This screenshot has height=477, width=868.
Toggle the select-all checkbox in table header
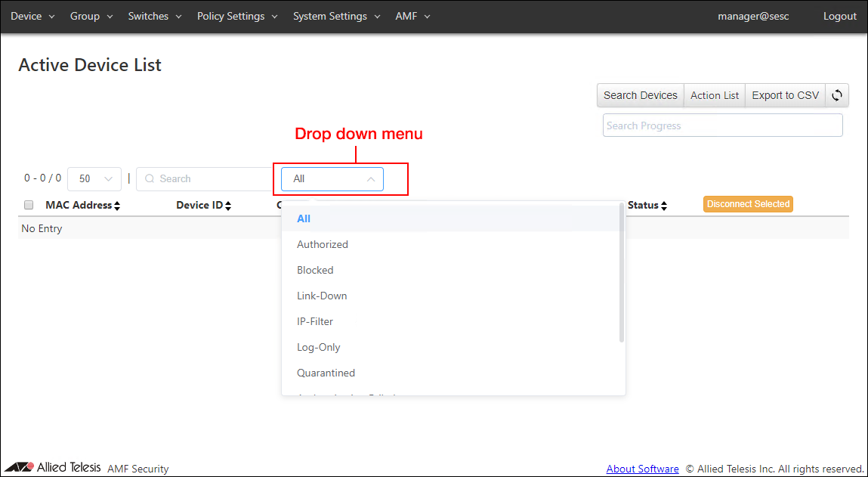coord(29,205)
